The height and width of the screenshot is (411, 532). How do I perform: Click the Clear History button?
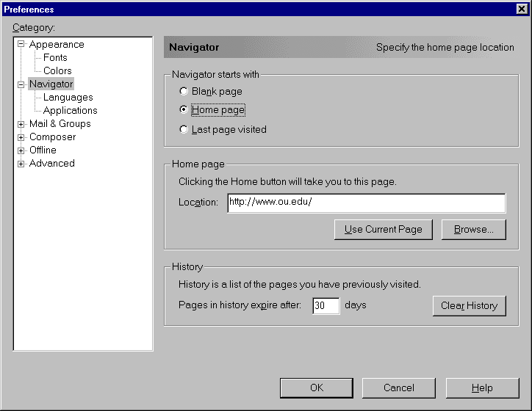(469, 305)
